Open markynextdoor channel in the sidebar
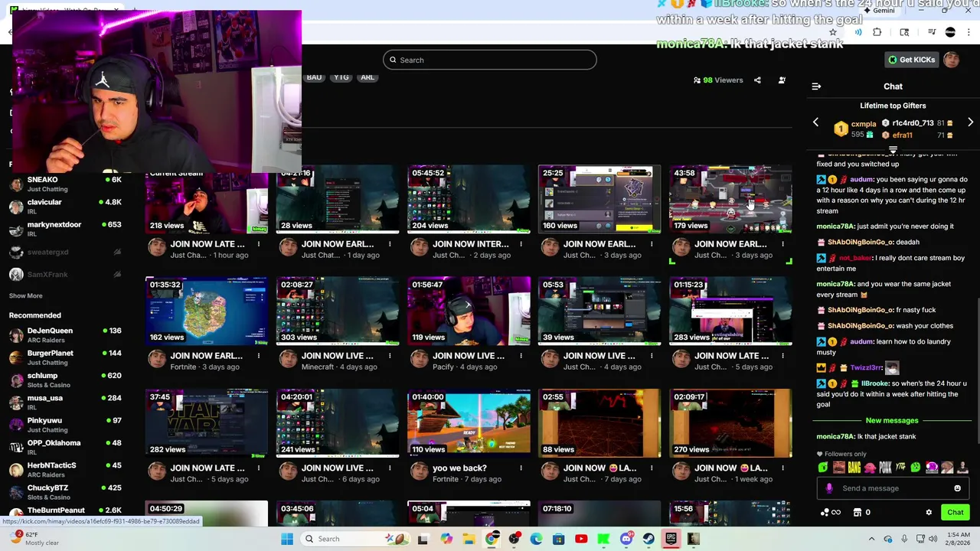 coord(65,229)
